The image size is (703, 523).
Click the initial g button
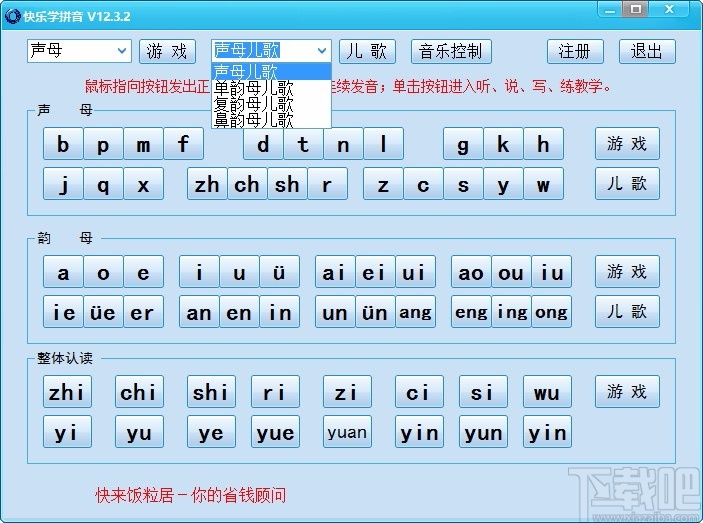pyautogui.click(x=463, y=143)
